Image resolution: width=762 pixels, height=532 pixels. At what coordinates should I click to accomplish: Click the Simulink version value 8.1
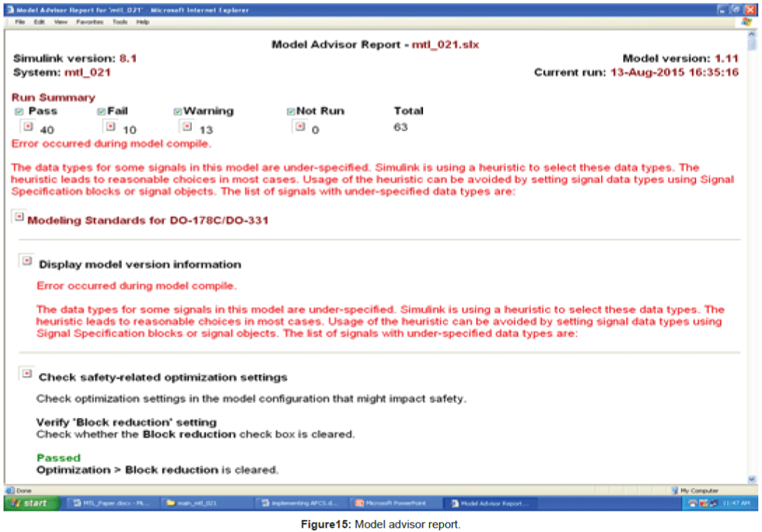(x=128, y=59)
